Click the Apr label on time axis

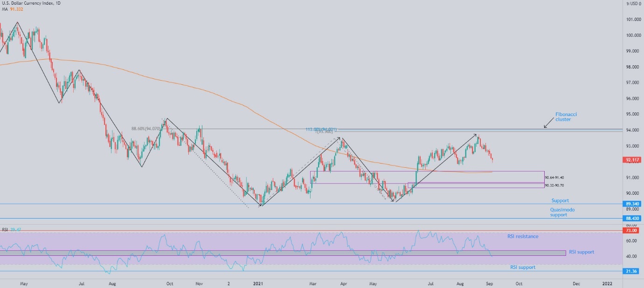click(x=344, y=283)
